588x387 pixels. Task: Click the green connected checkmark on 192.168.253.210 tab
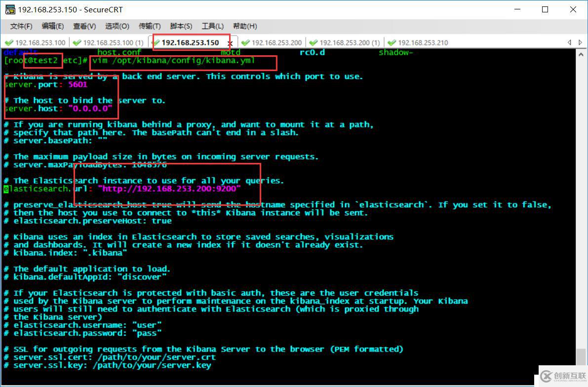[392, 43]
